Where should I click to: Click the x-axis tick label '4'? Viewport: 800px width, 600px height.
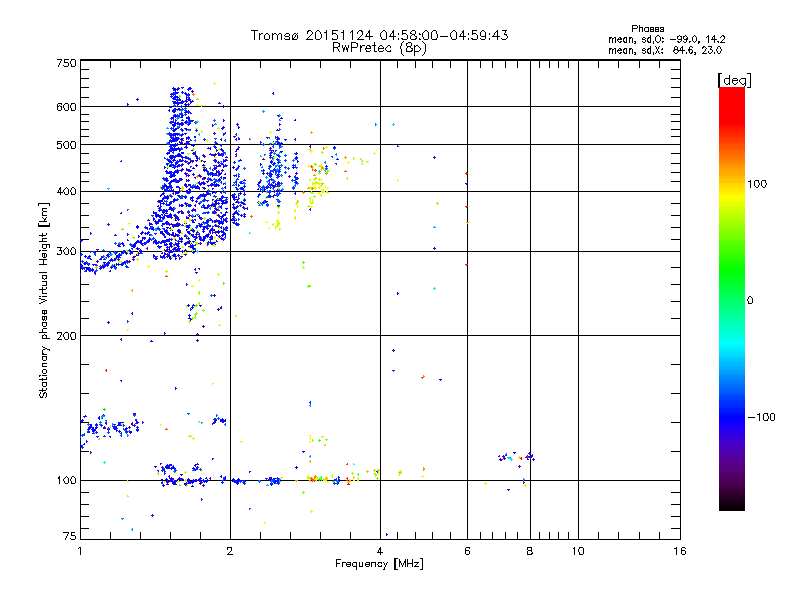pos(380,551)
